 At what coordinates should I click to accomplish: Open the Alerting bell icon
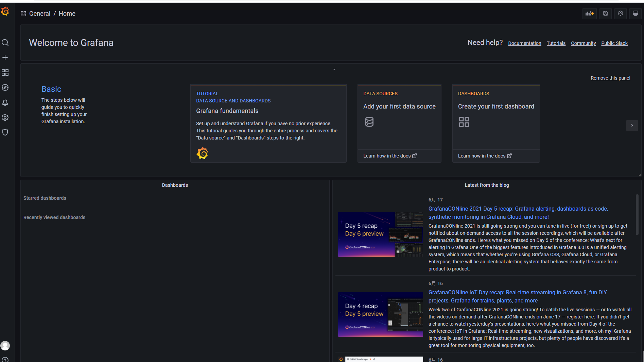click(5, 102)
